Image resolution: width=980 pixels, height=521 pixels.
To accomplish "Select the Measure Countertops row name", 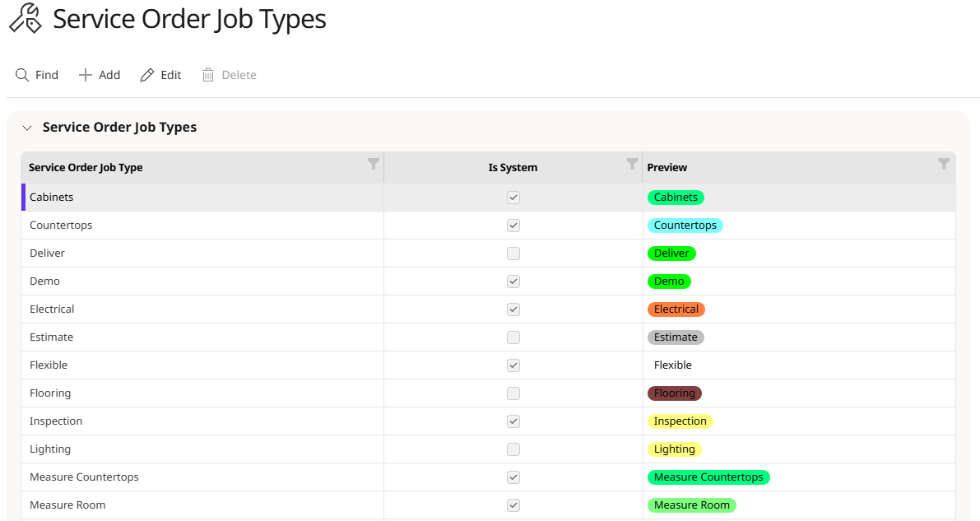I will coord(84,477).
